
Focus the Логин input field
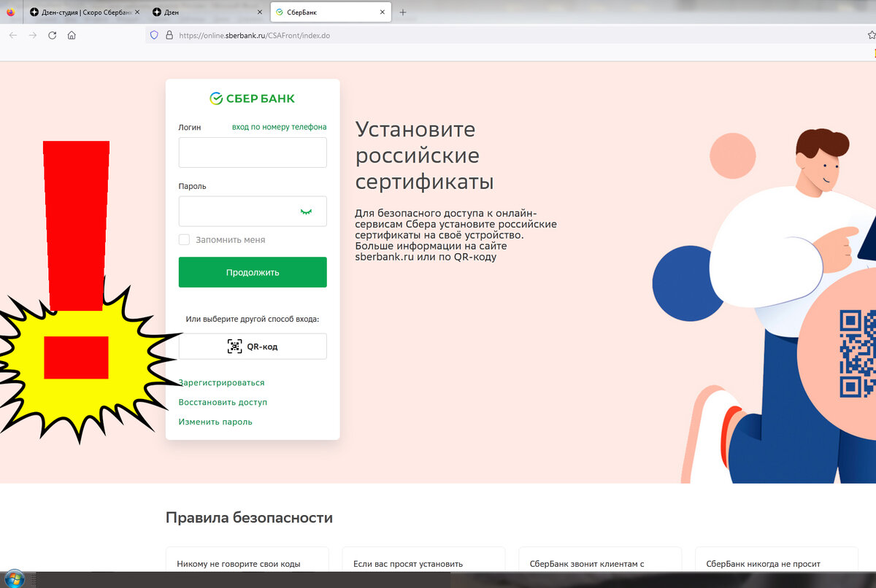(253, 152)
